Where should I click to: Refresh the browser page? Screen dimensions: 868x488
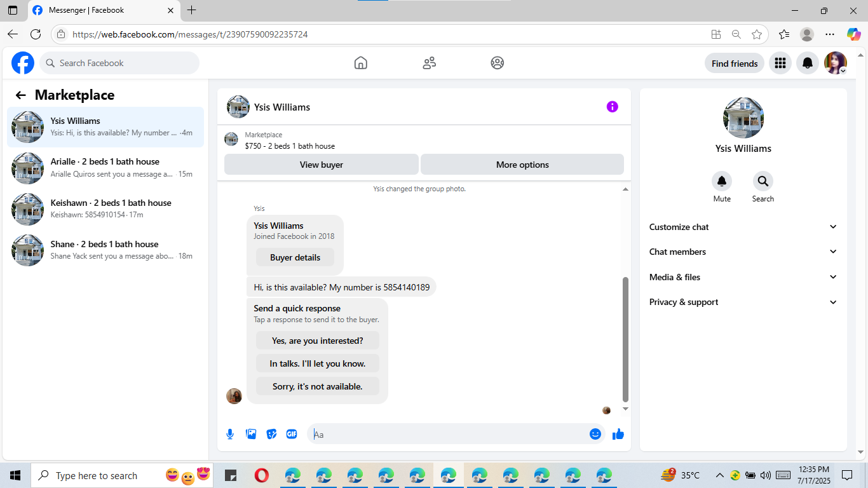point(36,34)
